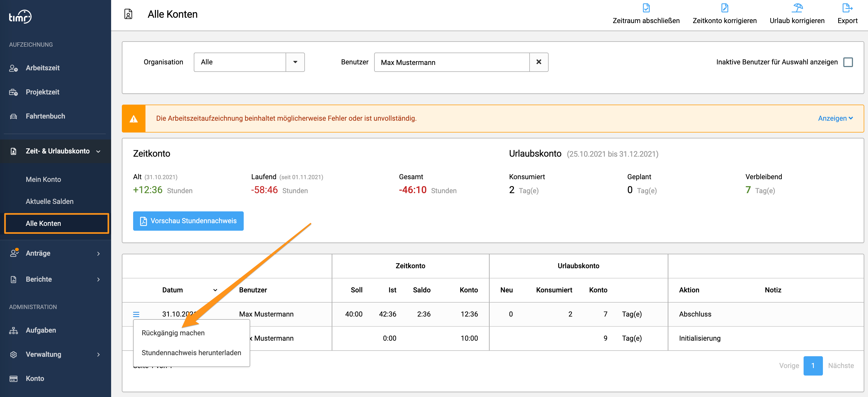
Task: Click the timr logo
Action: click(20, 17)
